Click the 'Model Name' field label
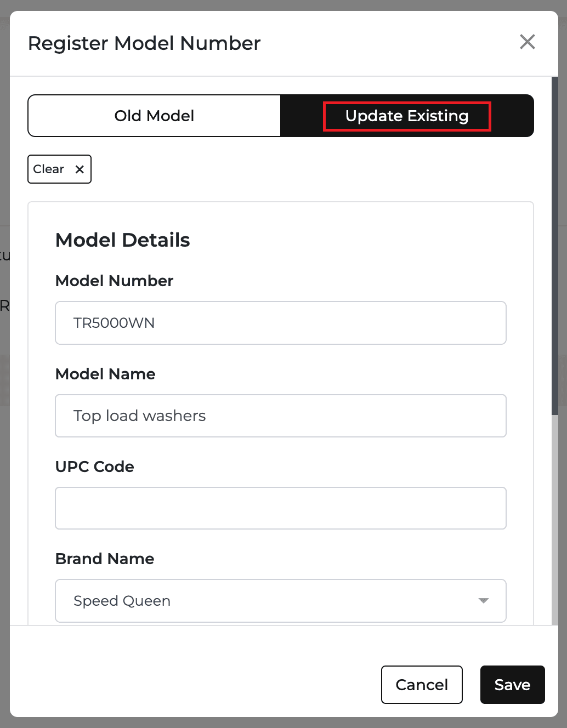 tap(105, 374)
